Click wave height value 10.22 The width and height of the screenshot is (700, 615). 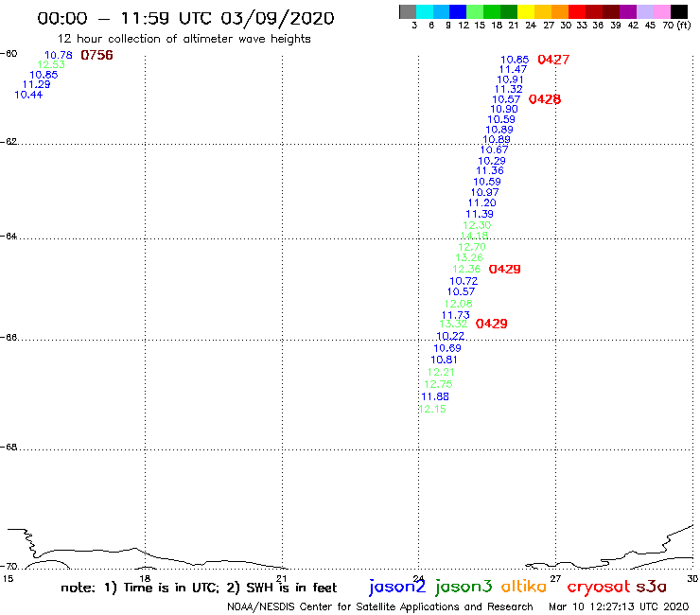coord(450,336)
